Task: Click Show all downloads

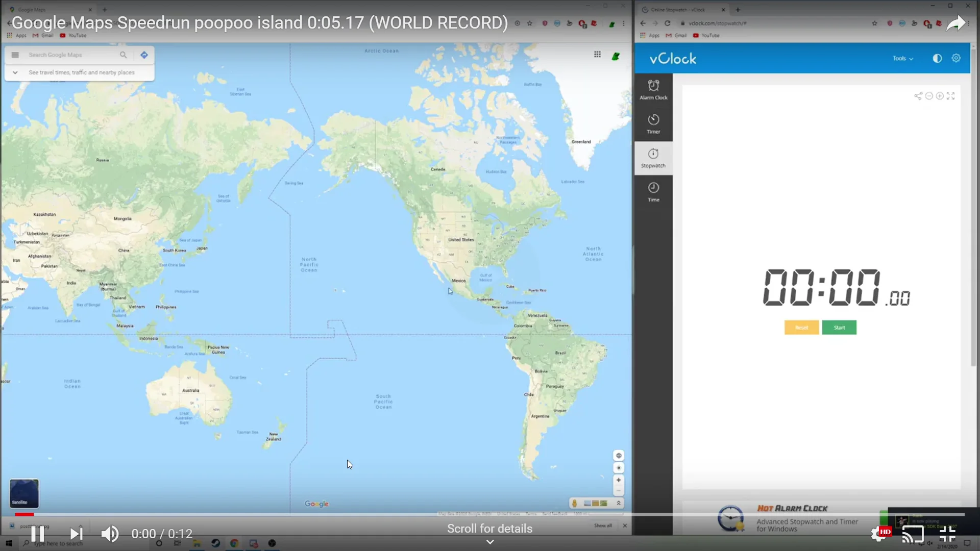Action: click(x=603, y=525)
